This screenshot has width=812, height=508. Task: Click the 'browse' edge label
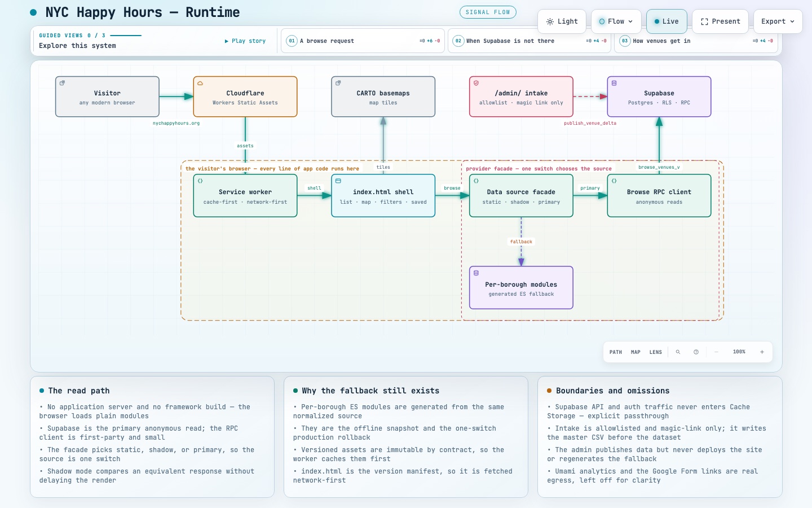click(x=452, y=188)
